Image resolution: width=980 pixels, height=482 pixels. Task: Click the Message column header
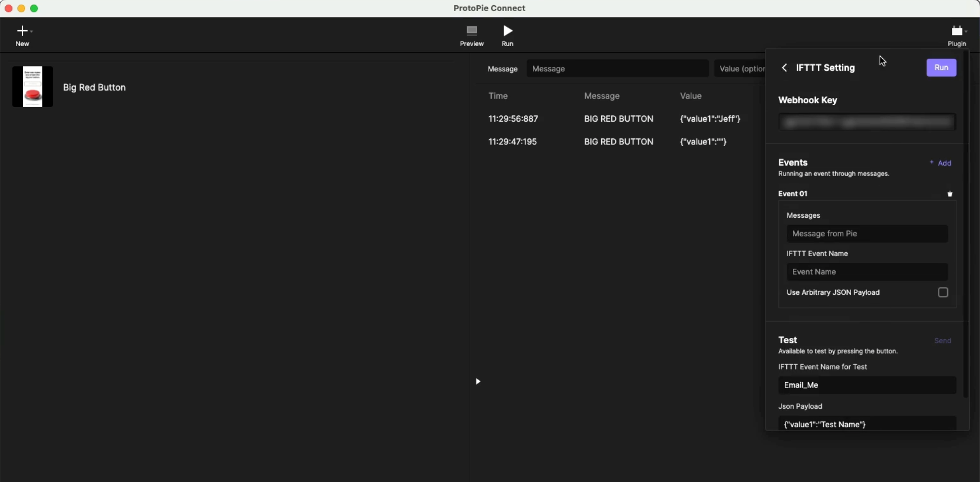coord(602,96)
